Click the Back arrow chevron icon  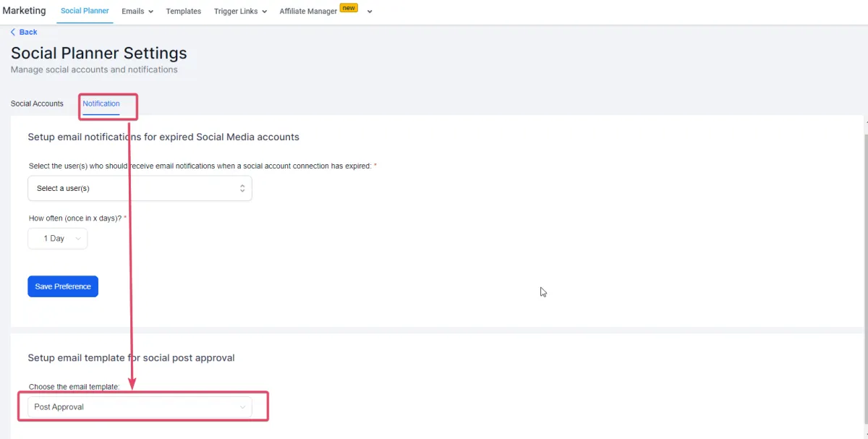tap(13, 33)
